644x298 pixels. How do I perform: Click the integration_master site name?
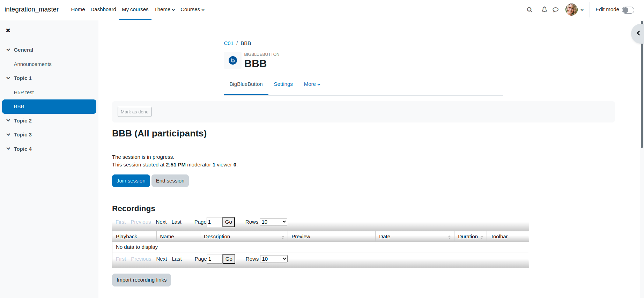point(31,9)
